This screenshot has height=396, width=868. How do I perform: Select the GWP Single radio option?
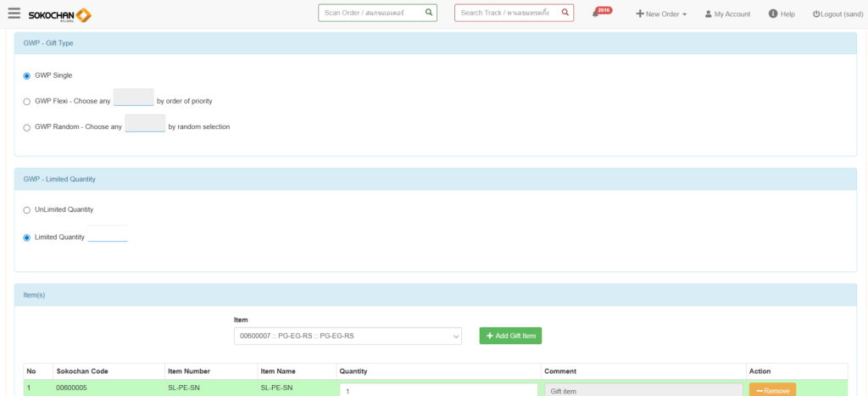point(26,75)
